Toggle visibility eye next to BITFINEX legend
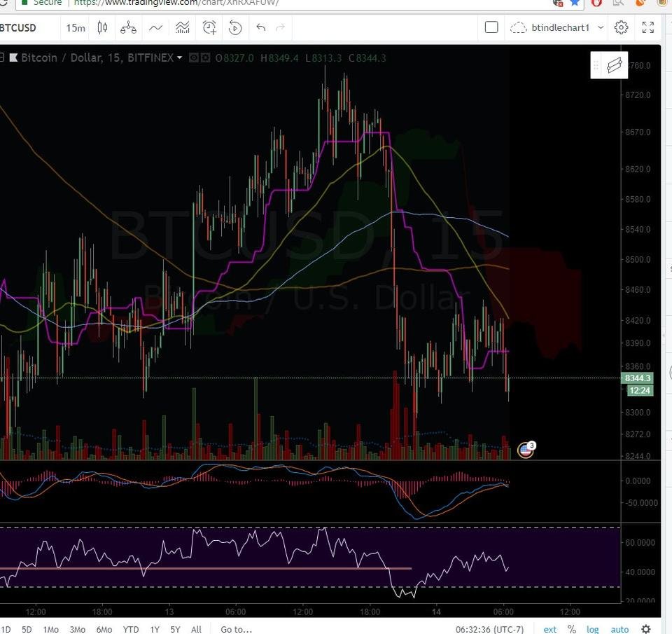The image size is (672, 634). pos(194,57)
